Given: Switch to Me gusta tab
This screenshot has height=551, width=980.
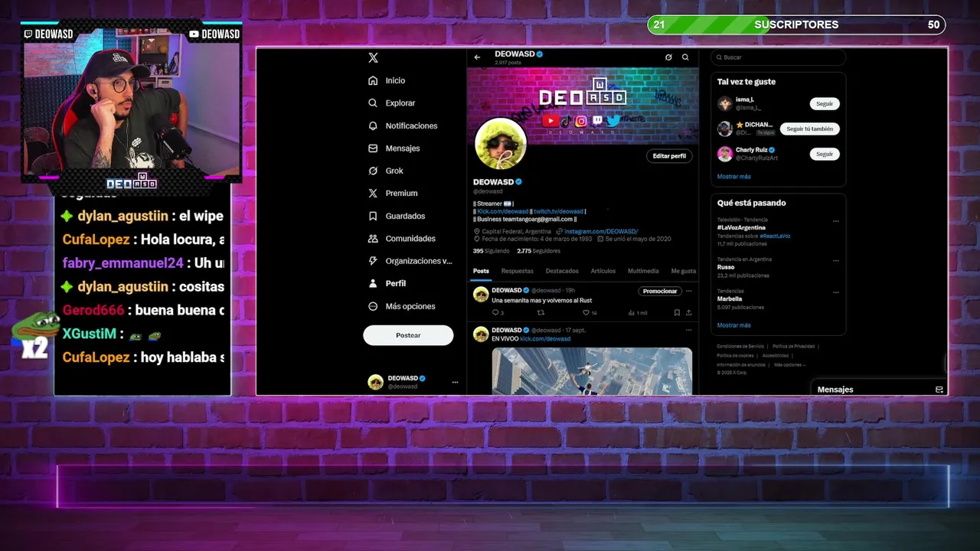Looking at the screenshot, I should click(684, 271).
